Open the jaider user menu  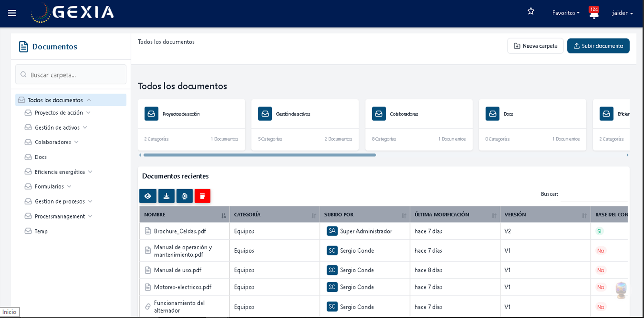tap(622, 13)
